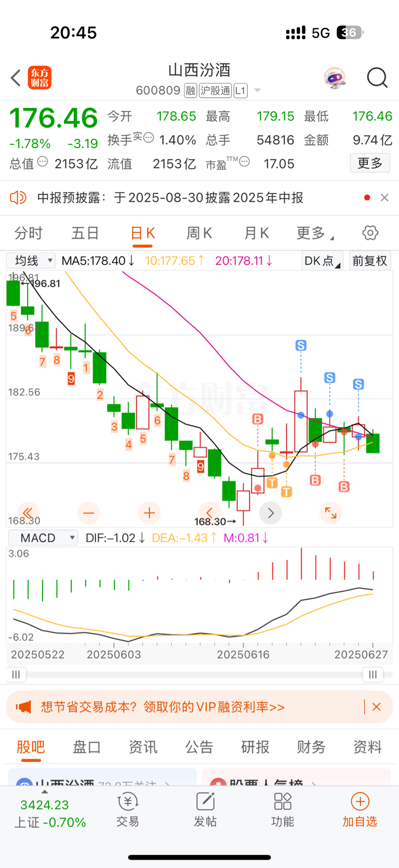Open the 中报预披露 announcement text
The image size is (399, 868).
pos(170,198)
